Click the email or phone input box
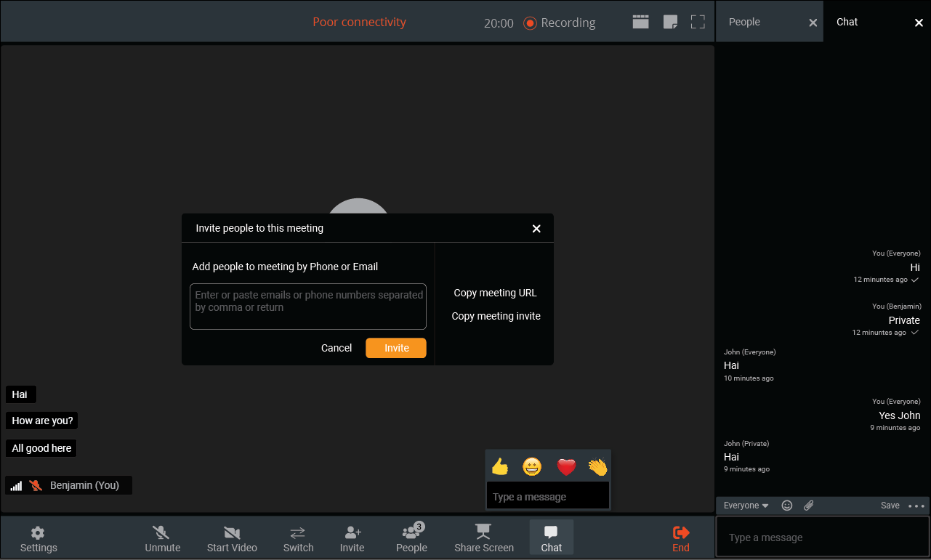The width and height of the screenshot is (931, 560). tap(308, 307)
